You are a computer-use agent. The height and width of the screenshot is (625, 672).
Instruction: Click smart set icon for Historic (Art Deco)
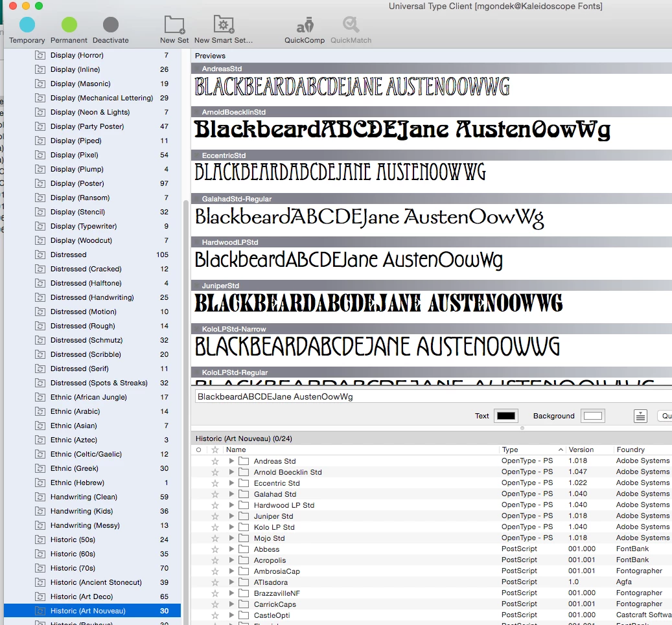pyautogui.click(x=40, y=597)
